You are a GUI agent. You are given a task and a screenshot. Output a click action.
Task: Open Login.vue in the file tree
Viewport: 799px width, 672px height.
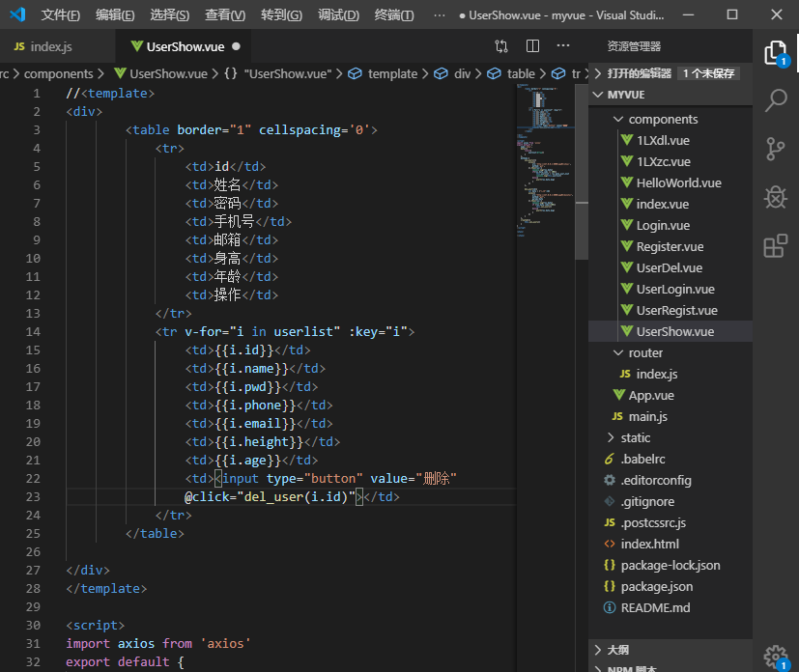point(663,226)
